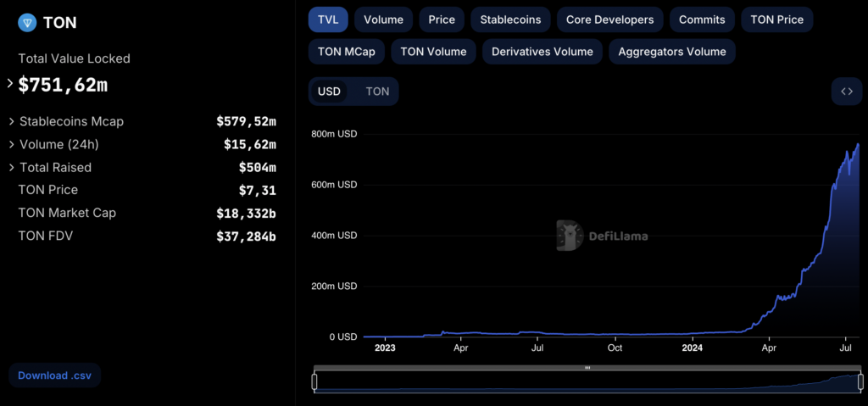
Task: Download the .csv data file
Action: click(x=54, y=375)
